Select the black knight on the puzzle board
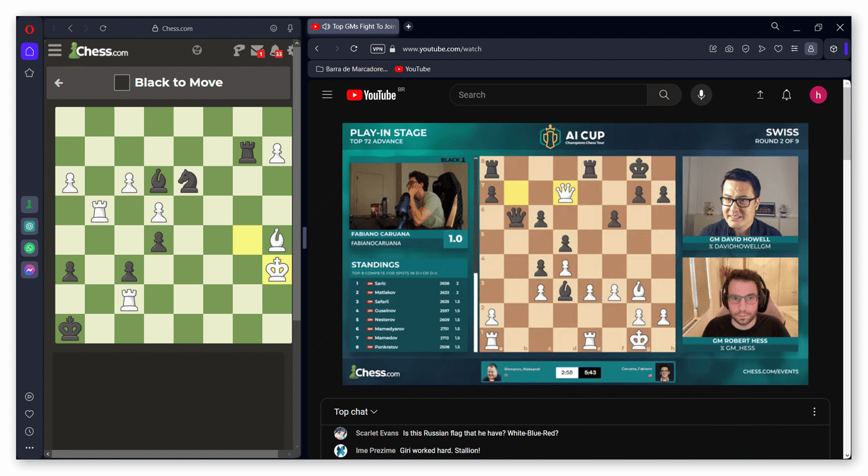Viewport: 868px width, 476px height. pyautogui.click(x=188, y=181)
